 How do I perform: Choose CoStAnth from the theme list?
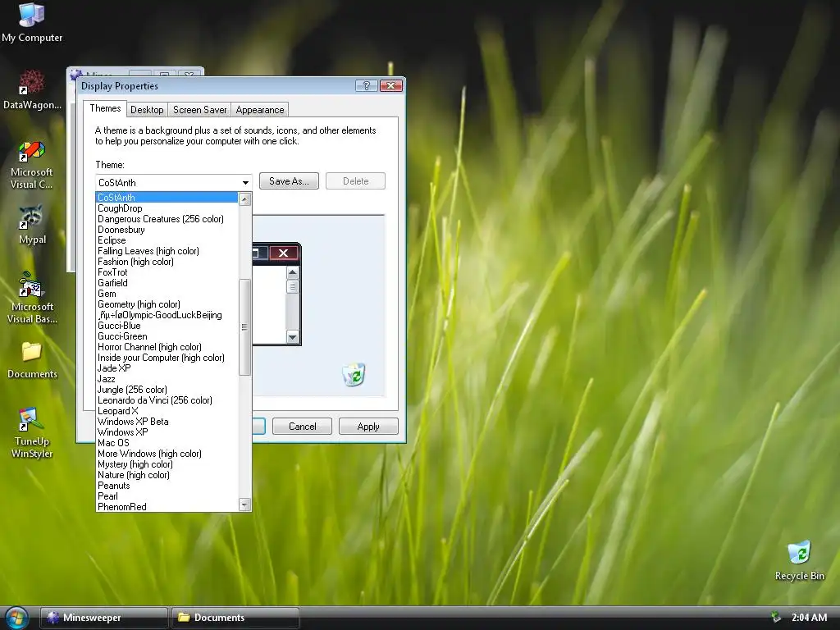(x=167, y=198)
